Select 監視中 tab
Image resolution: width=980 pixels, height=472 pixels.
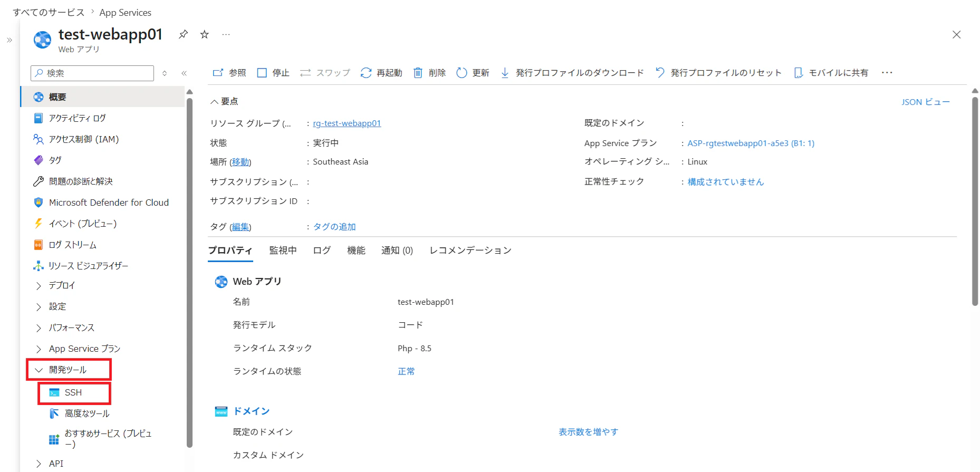point(283,251)
